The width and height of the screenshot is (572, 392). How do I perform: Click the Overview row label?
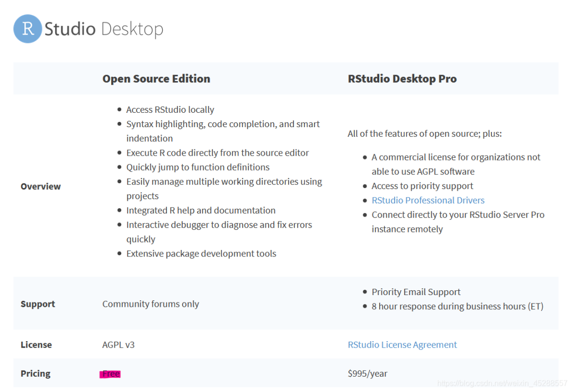point(40,186)
